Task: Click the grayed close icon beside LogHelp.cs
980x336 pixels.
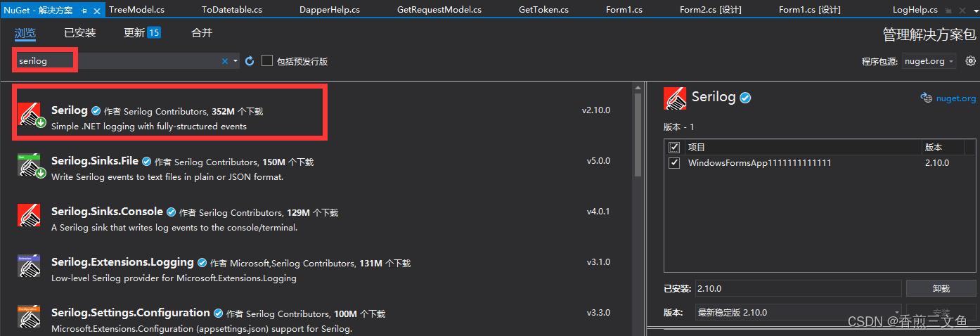Action: pyautogui.click(x=961, y=10)
